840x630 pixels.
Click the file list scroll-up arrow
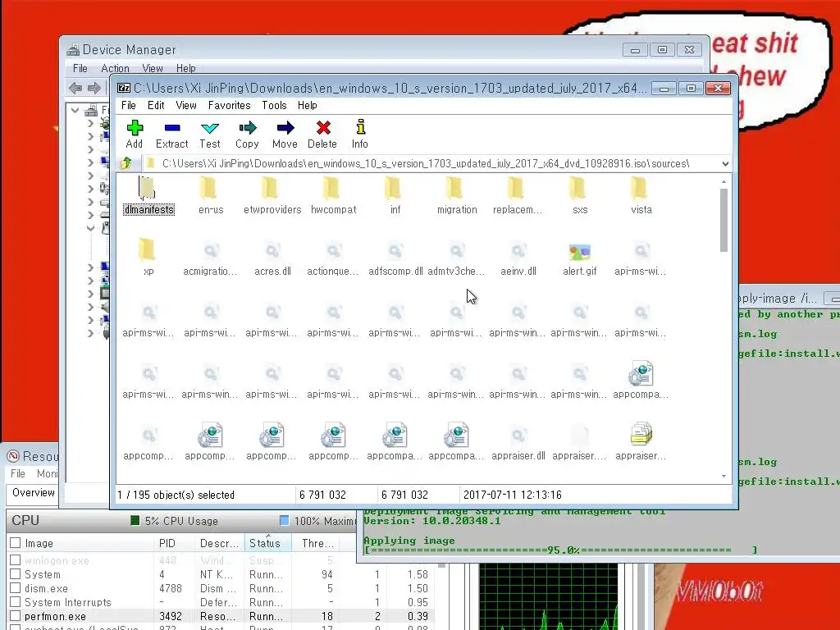pyautogui.click(x=724, y=182)
